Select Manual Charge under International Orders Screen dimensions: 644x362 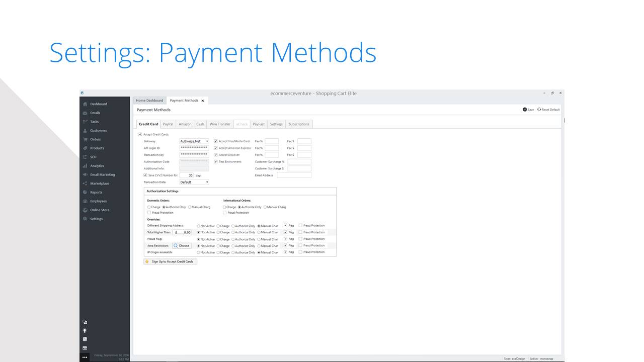(x=265, y=207)
